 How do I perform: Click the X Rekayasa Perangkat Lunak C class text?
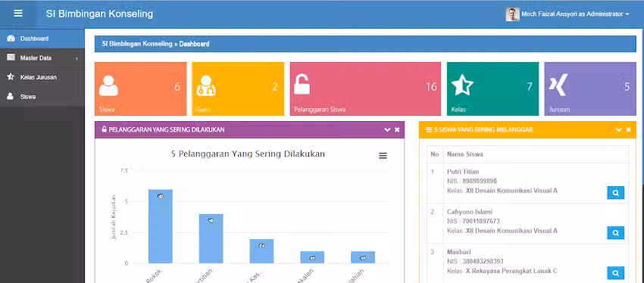[511, 271]
